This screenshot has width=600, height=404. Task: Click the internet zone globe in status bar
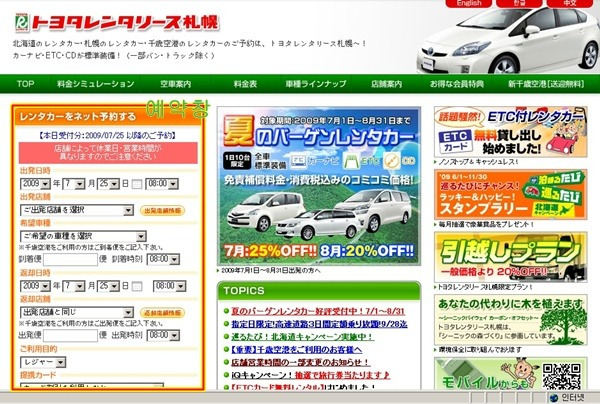coord(554,397)
